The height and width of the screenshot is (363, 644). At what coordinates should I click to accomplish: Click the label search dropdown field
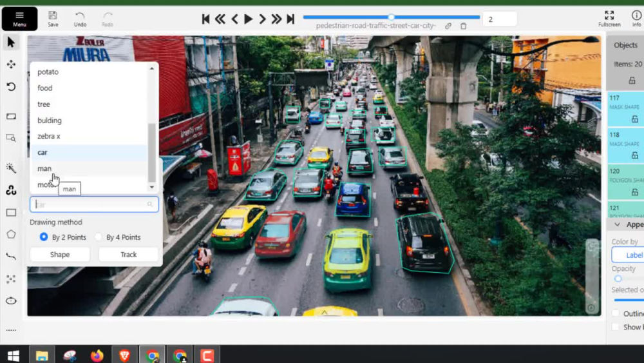pos(94,204)
